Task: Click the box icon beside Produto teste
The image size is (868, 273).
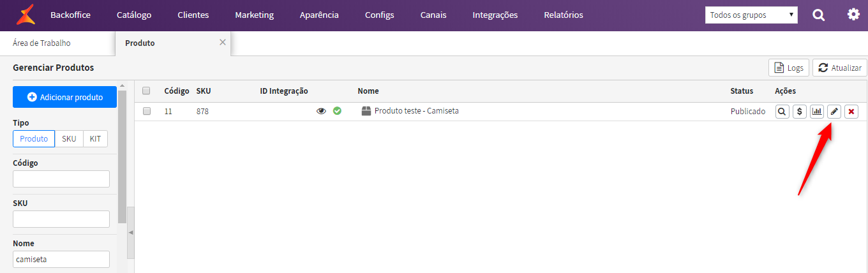Action: [366, 111]
